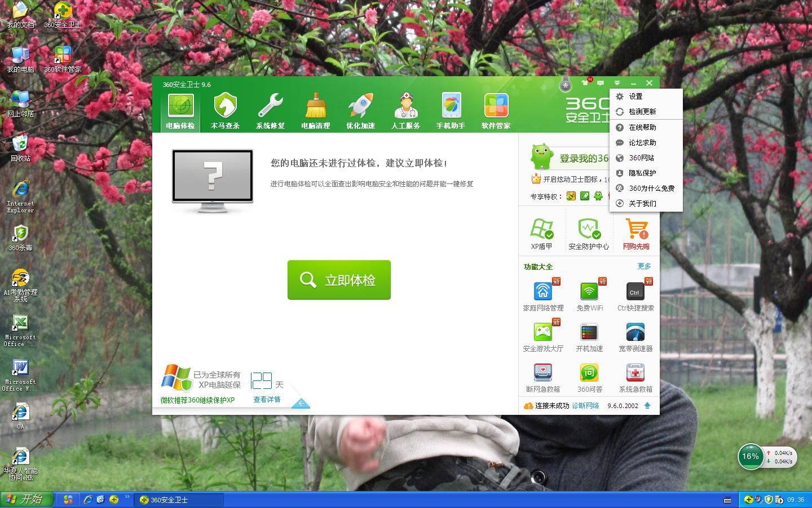Open the 开始 Start menu

pos(27,500)
